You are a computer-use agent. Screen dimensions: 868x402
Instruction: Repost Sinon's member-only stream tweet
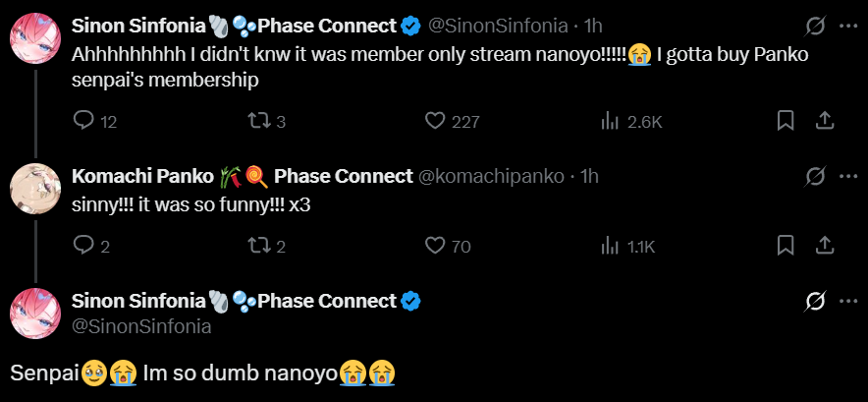coord(258,121)
